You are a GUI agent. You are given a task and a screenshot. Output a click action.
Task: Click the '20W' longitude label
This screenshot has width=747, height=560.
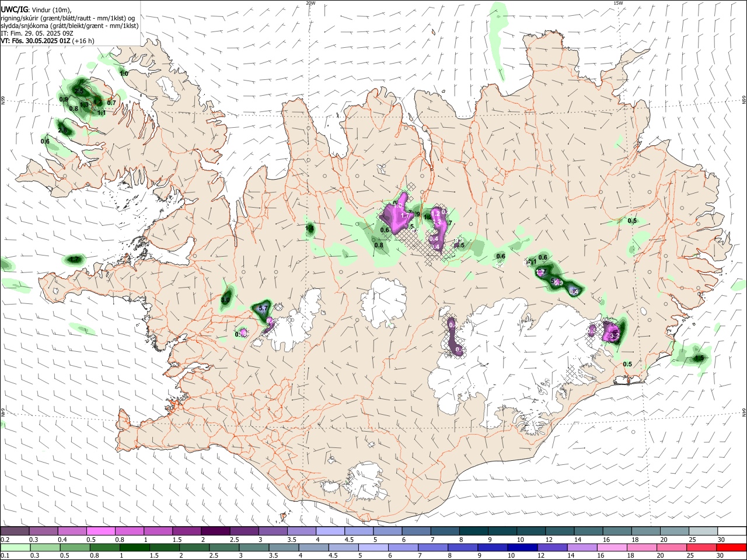310,3
